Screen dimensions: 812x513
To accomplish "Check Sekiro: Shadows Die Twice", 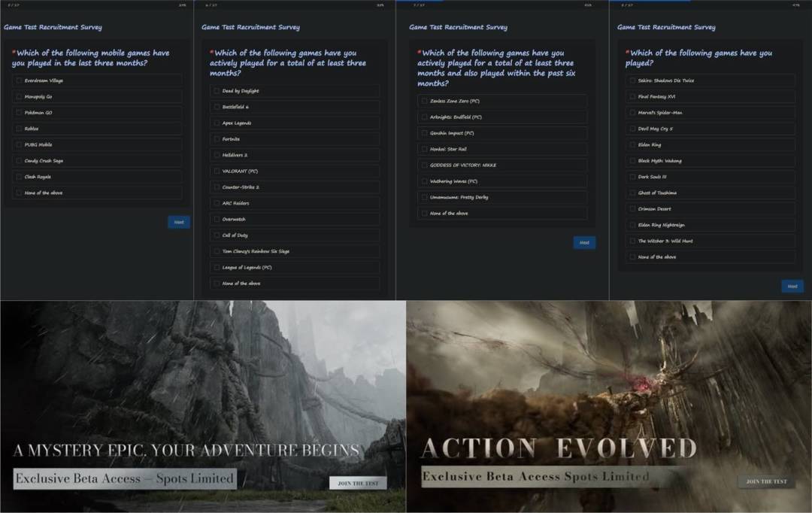I will (x=710, y=80).
